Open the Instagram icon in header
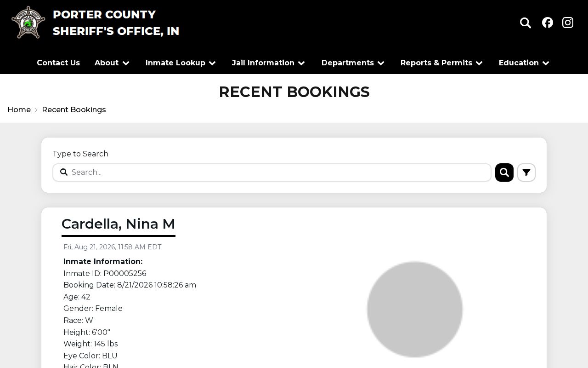Viewport: 588px width, 368px height. [x=568, y=23]
